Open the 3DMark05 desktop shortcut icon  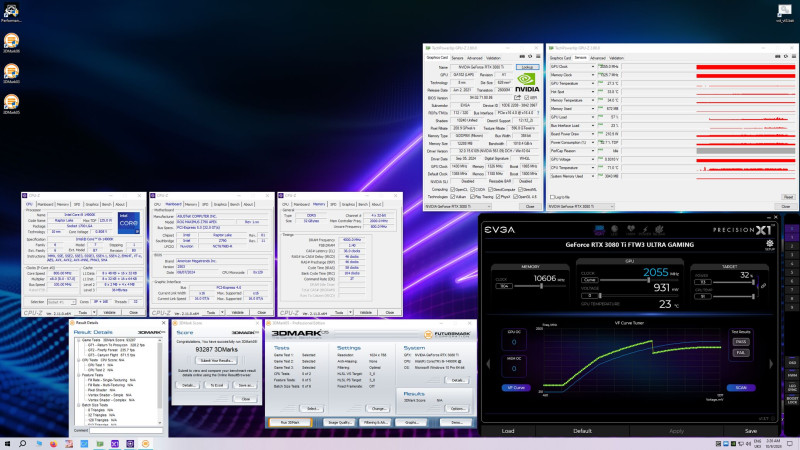click(11, 104)
